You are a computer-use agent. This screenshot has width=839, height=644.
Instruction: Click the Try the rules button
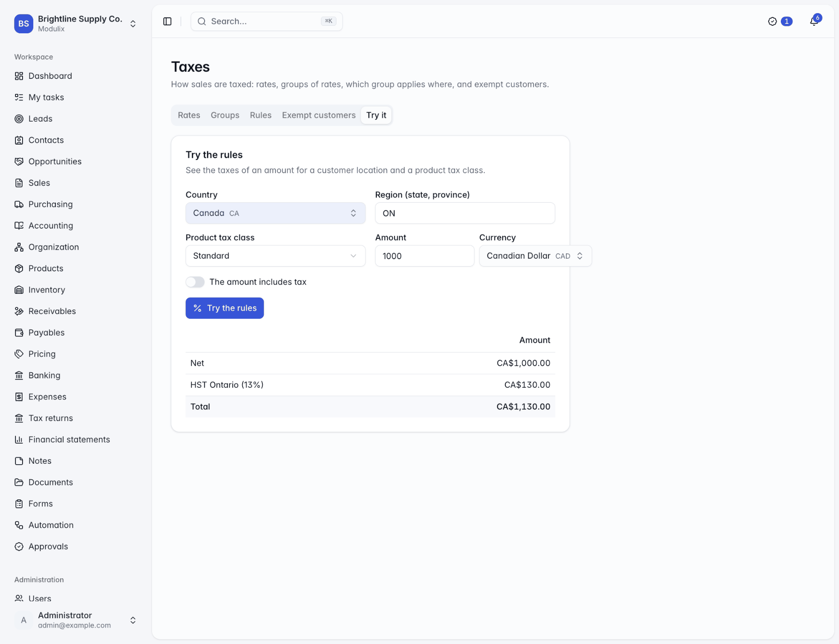coord(225,308)
